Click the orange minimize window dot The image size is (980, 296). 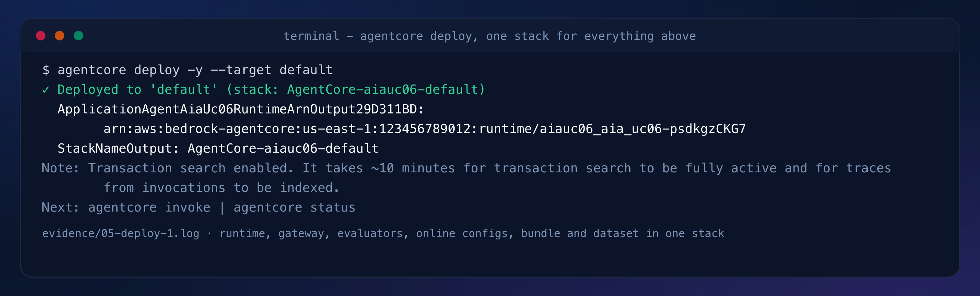(x=60, y=36)
